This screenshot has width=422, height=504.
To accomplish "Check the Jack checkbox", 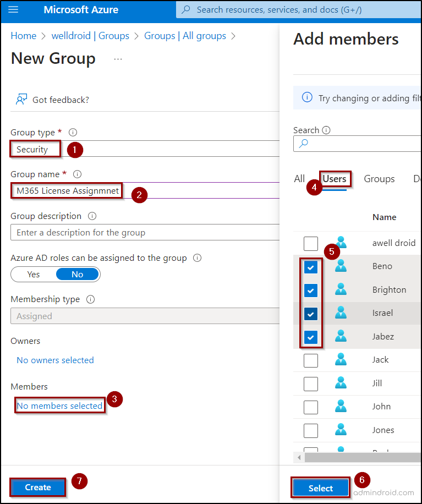I will [x=310, y=360].
